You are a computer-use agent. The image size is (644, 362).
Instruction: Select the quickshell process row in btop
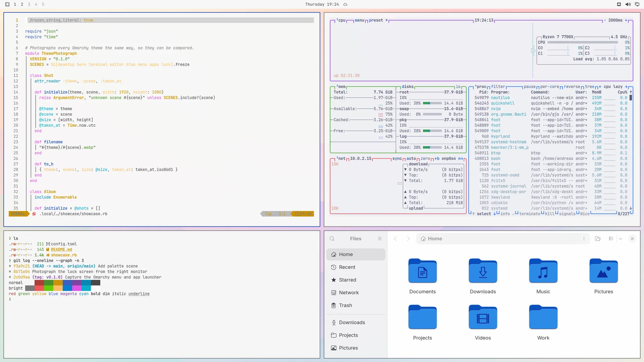[x=551, y=103]
